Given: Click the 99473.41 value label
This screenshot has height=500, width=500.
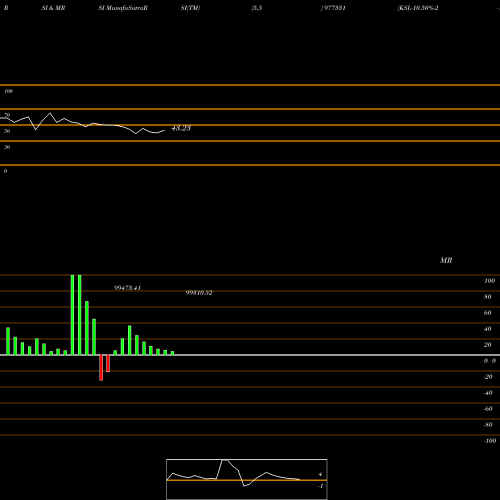Looking at the screenshot, I should pos(127,288).
